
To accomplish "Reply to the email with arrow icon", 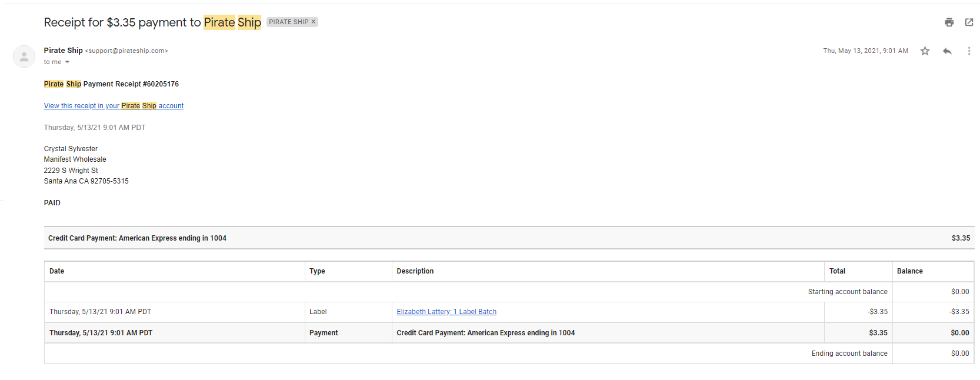I will pos(947,51).
